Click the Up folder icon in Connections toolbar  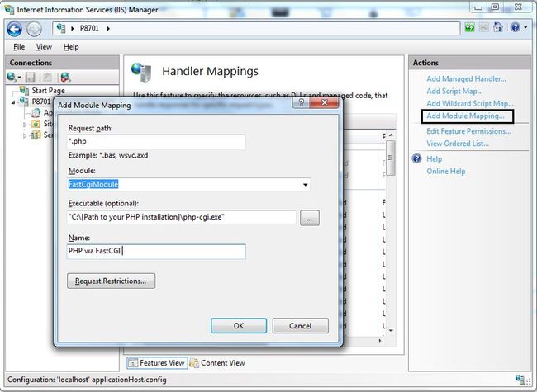[x=47, y=78]
